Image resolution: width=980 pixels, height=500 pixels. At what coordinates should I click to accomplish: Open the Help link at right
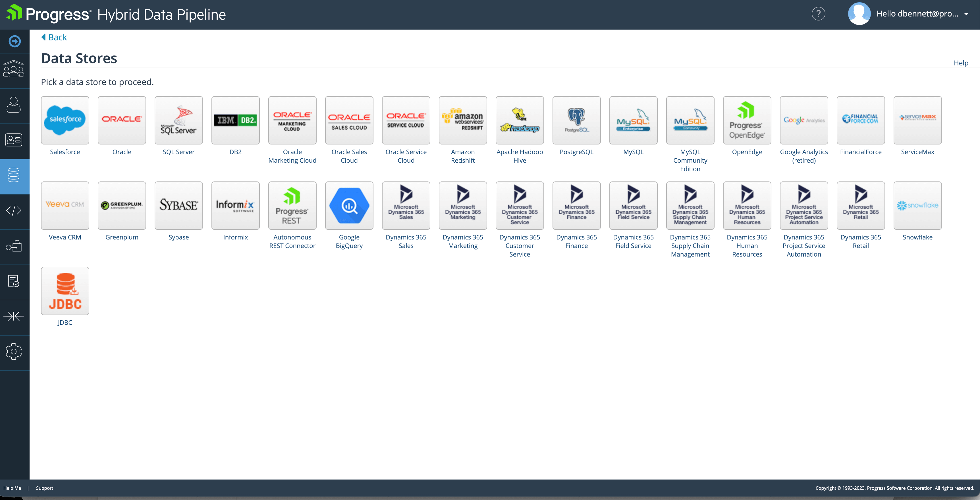(x=961, y=63)
